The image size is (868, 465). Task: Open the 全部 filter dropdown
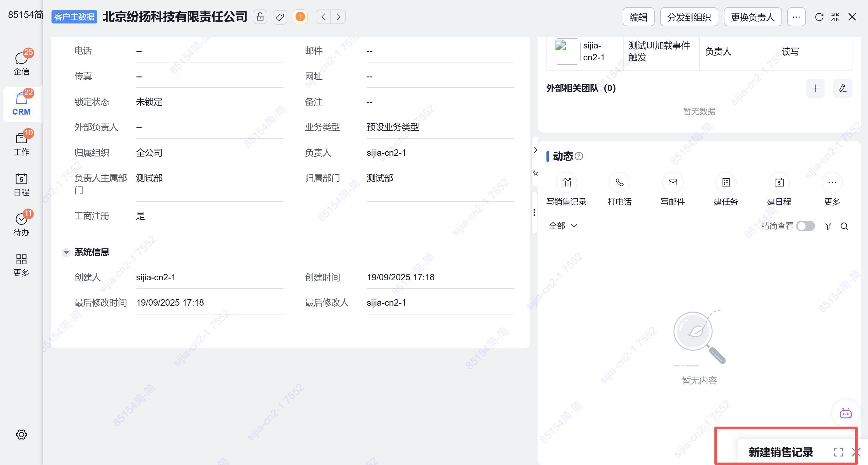(563, 226)
